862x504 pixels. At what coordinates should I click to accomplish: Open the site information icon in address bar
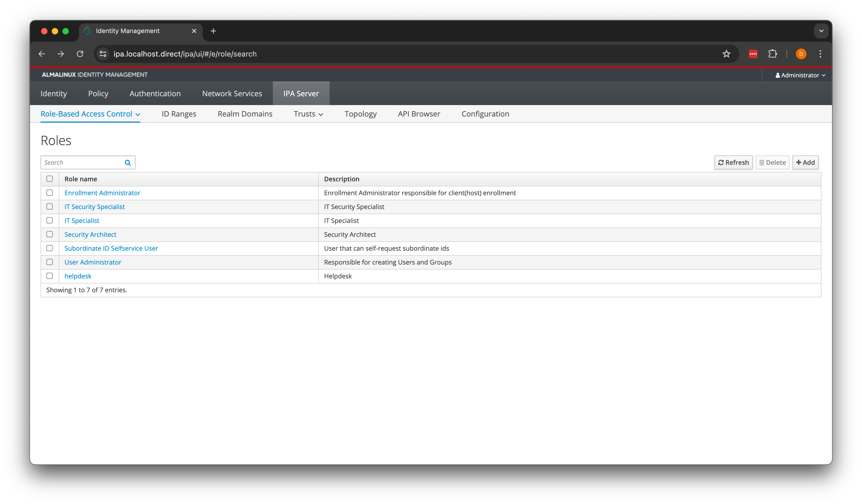pyautogui.click(x=103, y=54)
